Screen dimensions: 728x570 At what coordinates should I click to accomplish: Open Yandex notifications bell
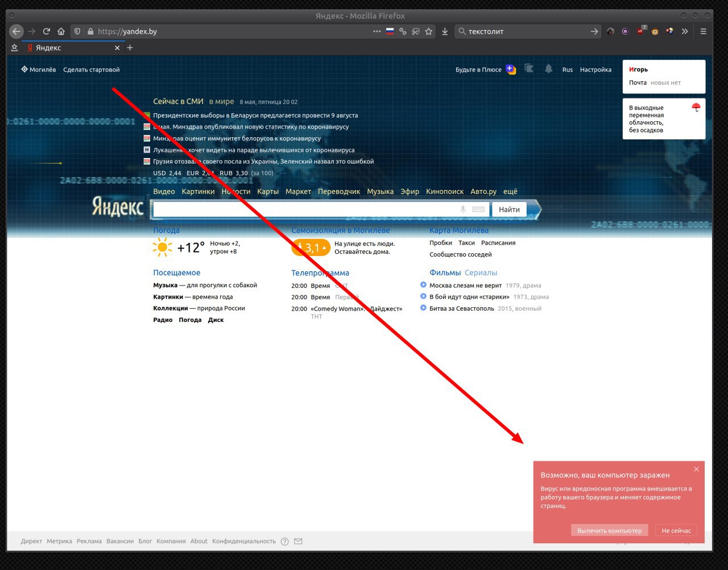(548, 69)
